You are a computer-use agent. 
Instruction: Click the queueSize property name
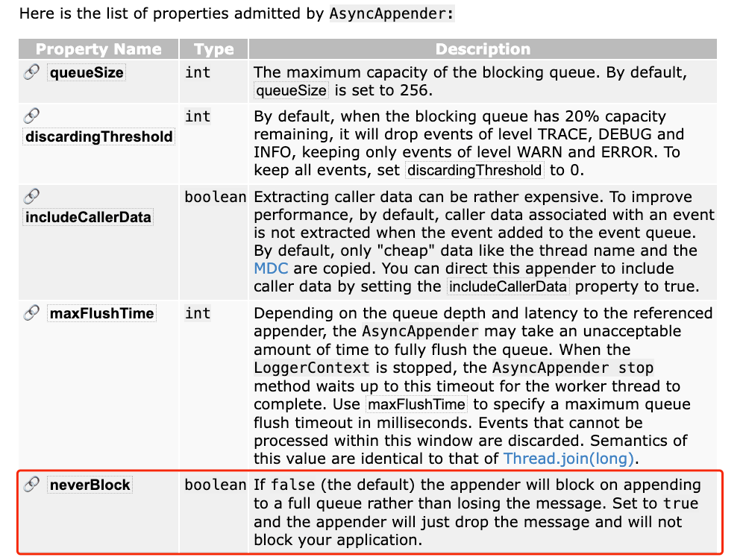coord(87,73)
